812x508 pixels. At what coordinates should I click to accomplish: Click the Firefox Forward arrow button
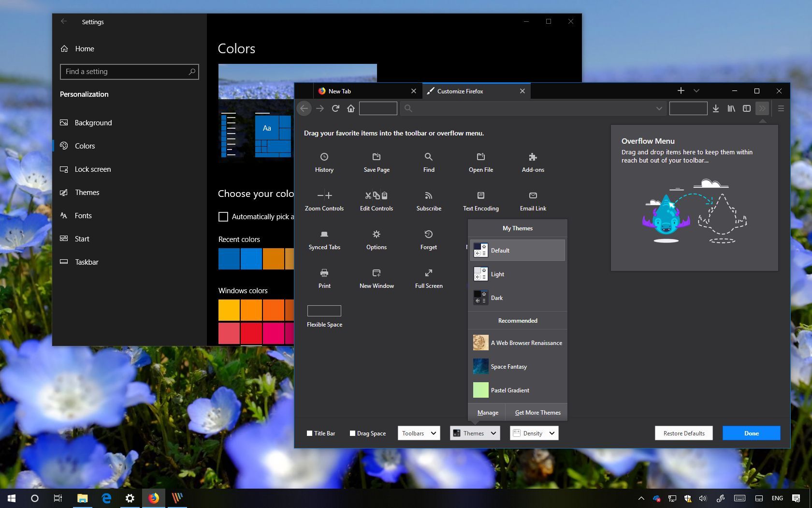point(320,108)
